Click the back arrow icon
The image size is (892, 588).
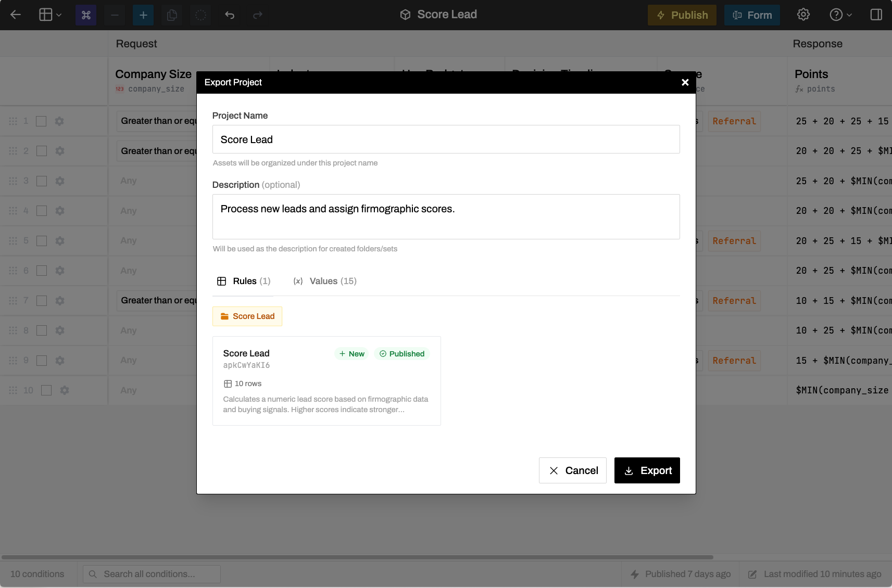(16, 15)
